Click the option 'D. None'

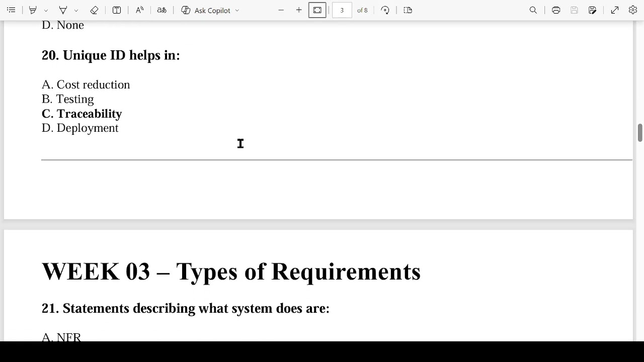63,25
